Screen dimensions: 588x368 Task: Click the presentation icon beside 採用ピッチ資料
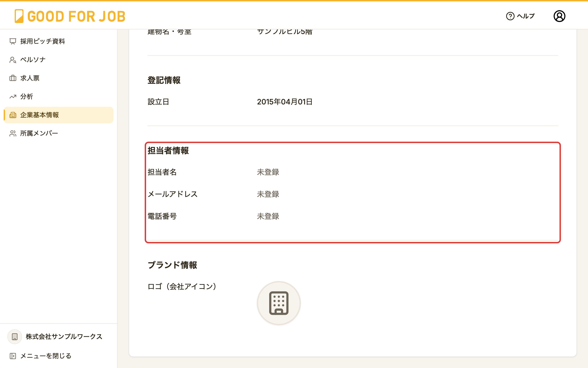[13, 41]
